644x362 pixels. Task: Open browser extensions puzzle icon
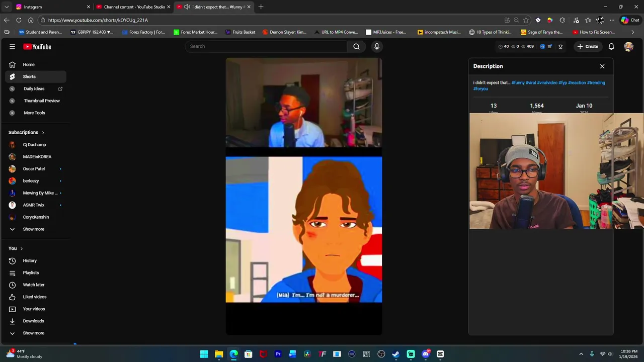point(562,20)
